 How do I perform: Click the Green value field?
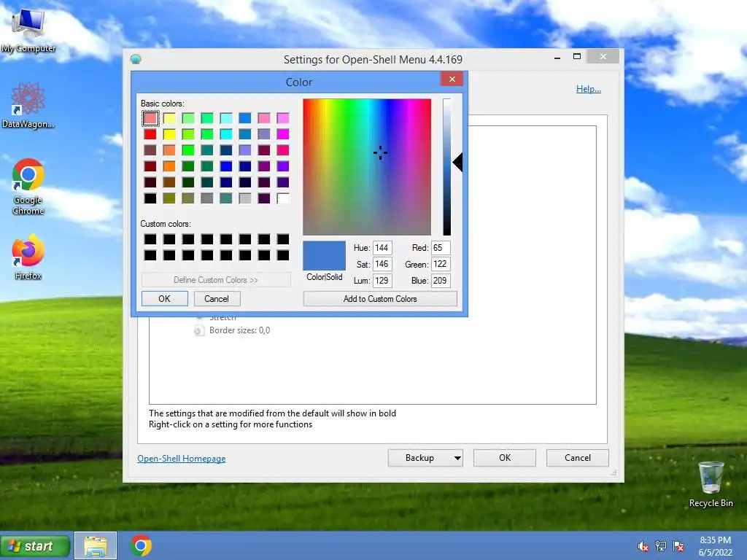click(441, 264)
